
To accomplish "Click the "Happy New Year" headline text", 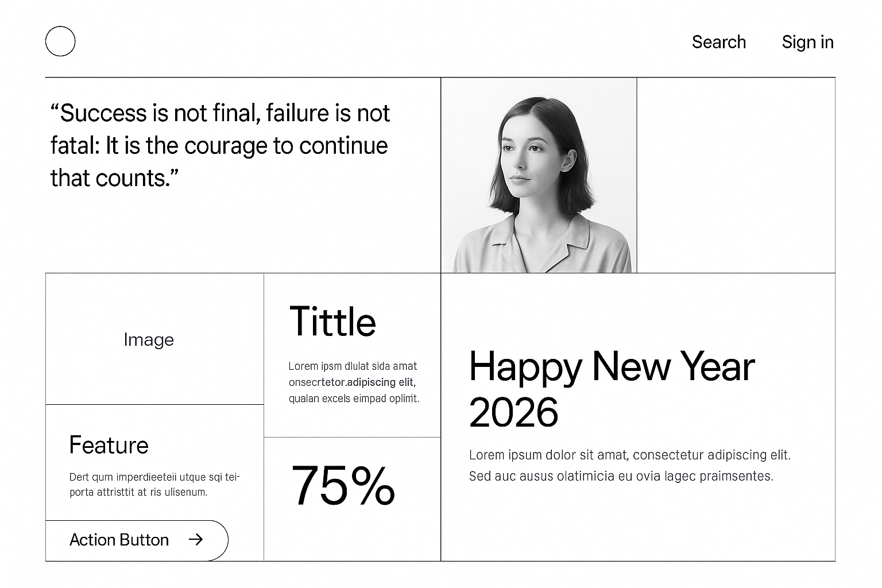I will pyautogui.click(x=612, y=366).
